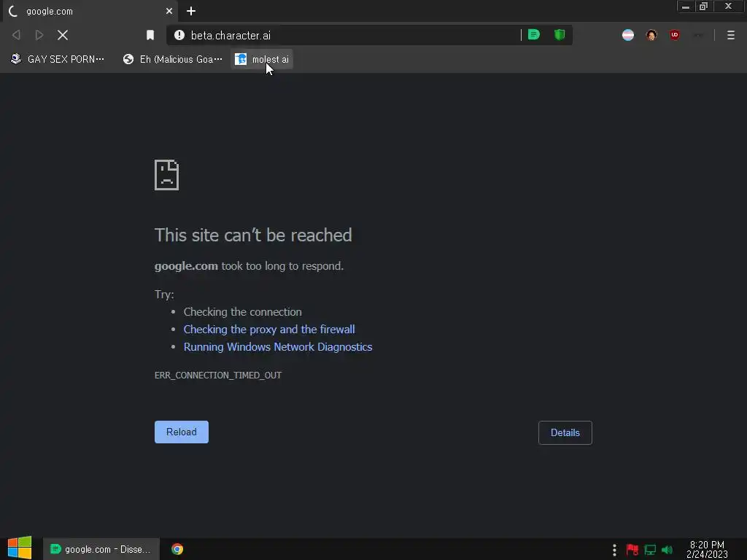Open Checking the proxy and the firewall link

click(269, 330)
